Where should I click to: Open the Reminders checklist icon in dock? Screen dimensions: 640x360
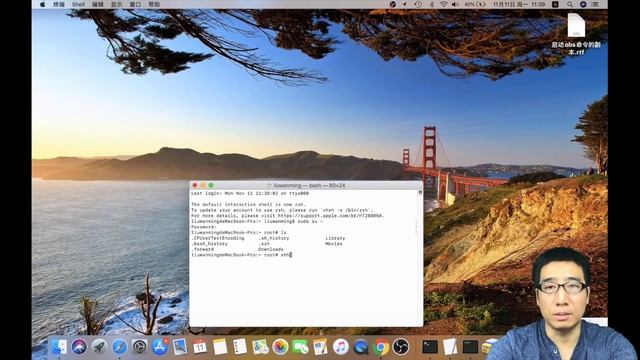[240, 347]
